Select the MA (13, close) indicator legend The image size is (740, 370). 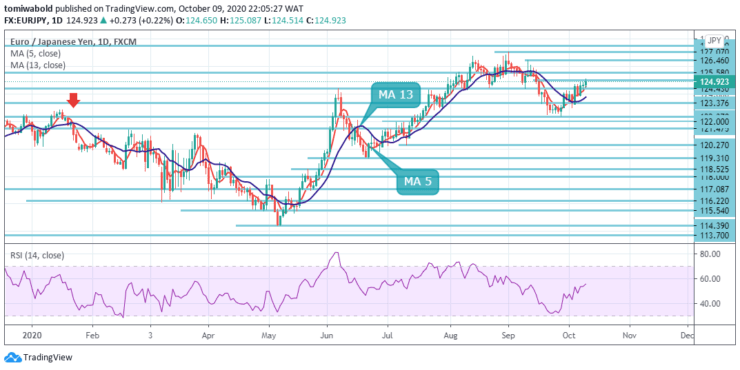37,66
